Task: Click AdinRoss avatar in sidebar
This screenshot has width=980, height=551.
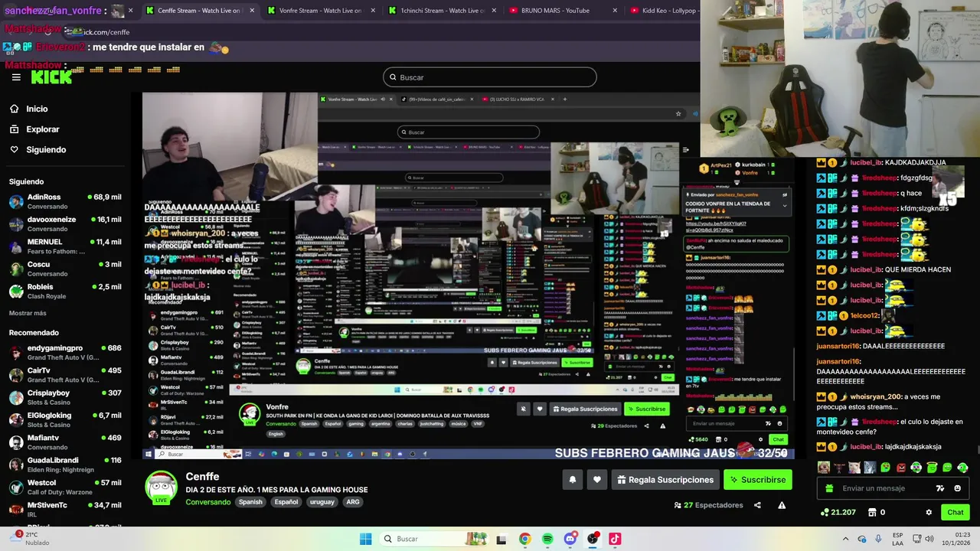Action: (16, 201)
